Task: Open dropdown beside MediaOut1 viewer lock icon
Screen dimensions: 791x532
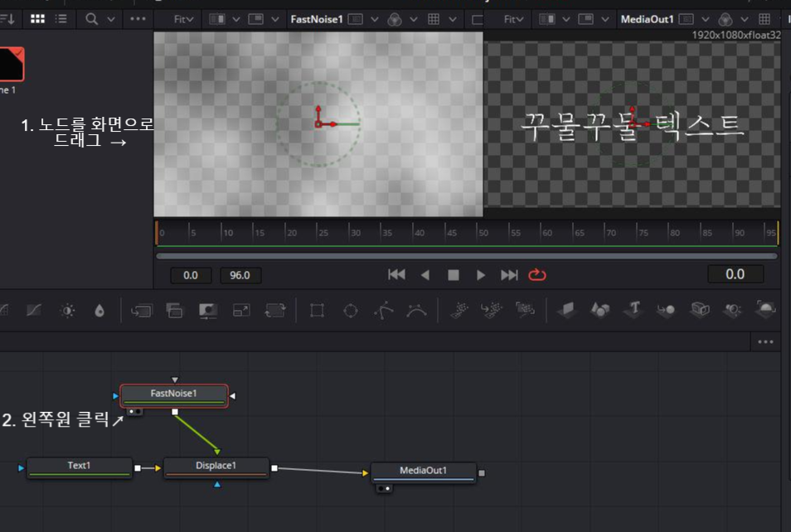Action: 706,19
